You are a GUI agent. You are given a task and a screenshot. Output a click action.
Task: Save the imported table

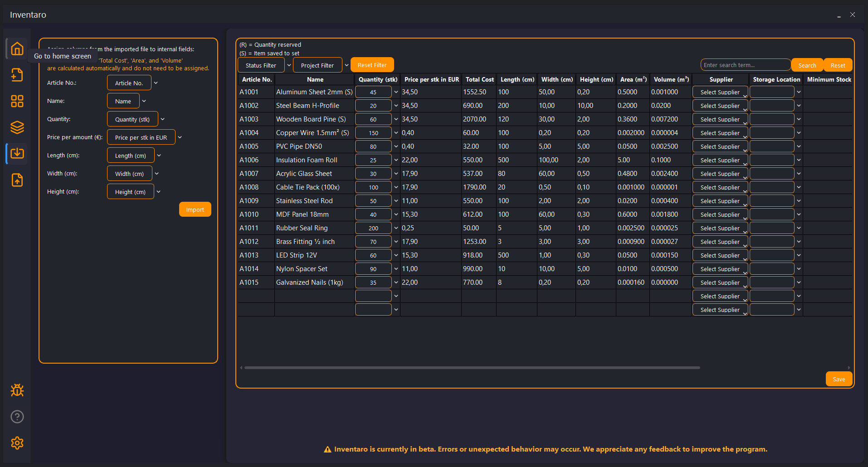839,379
